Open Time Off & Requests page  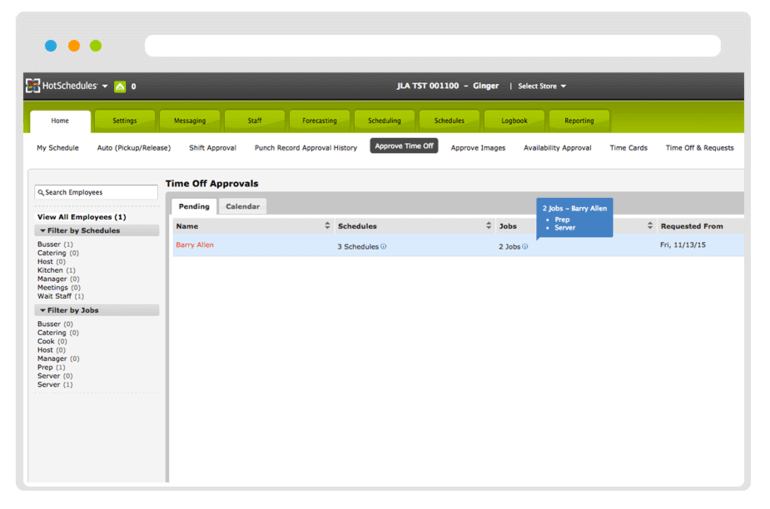click(700, 148)
